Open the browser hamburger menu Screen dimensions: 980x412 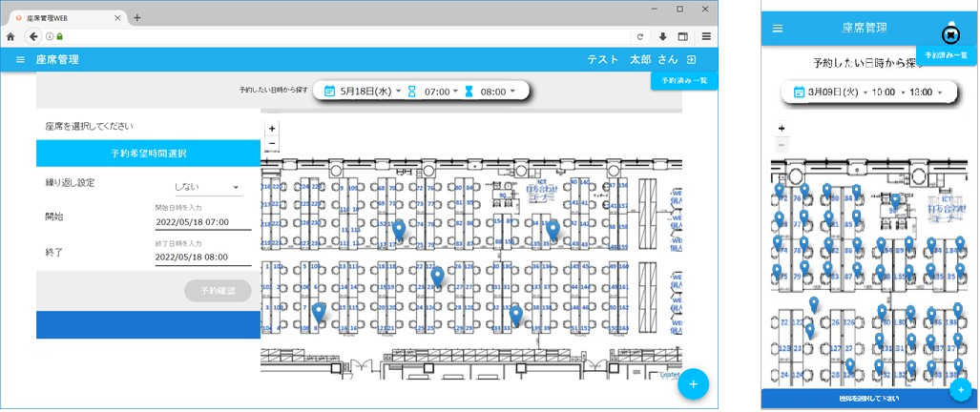(706, 37)
